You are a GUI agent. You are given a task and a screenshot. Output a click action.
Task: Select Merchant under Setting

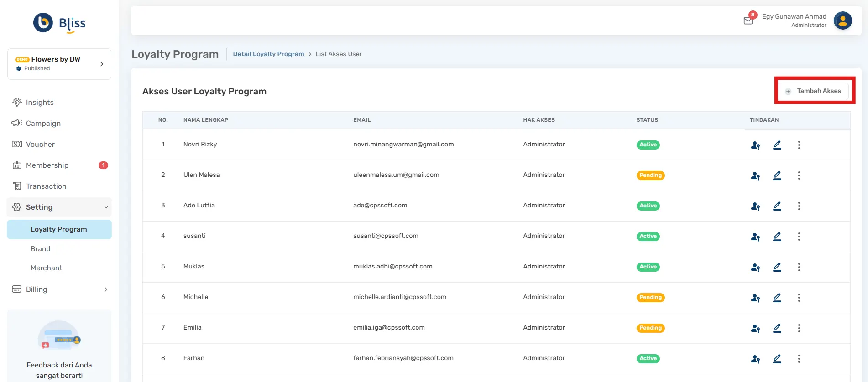[46, 268]
